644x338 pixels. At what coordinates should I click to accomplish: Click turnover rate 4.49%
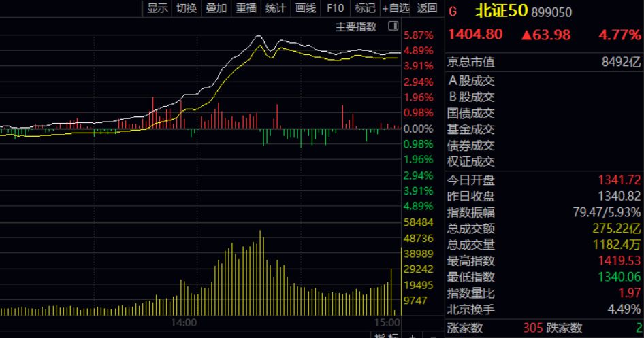click(x=624, y=309)
